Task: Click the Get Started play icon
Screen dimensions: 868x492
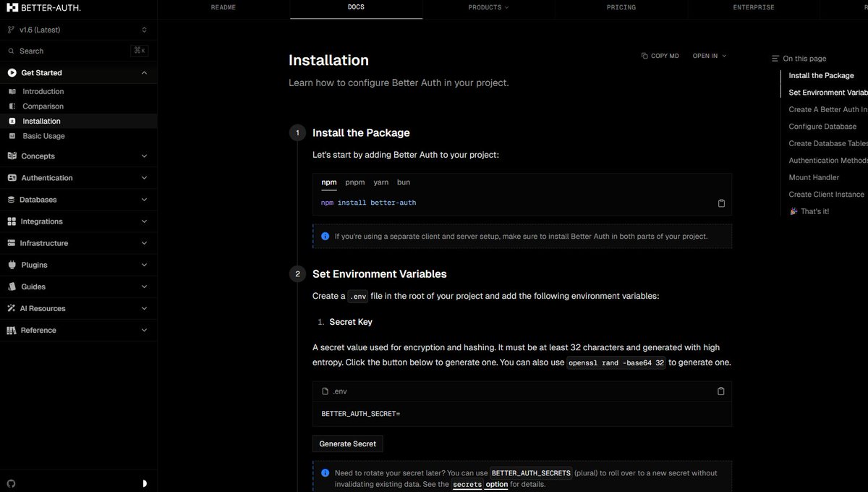Action: tap(12, 72)
